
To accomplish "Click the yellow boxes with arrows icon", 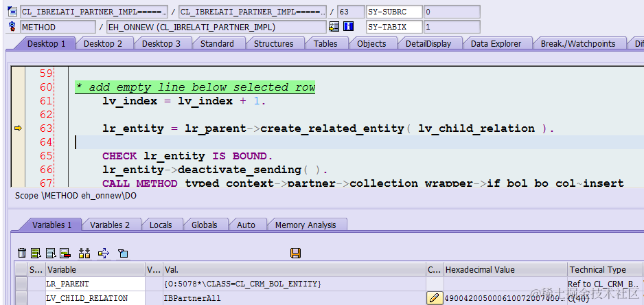I will pyautogui.click(x=84, y=253).
